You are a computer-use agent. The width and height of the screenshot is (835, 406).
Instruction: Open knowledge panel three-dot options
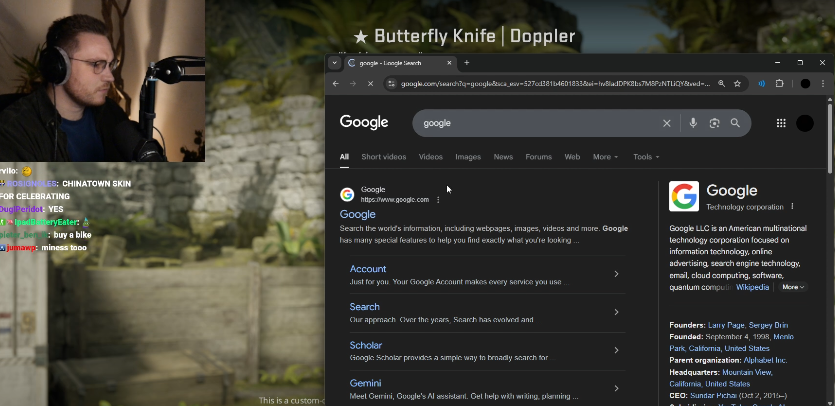tap(792, 207)
